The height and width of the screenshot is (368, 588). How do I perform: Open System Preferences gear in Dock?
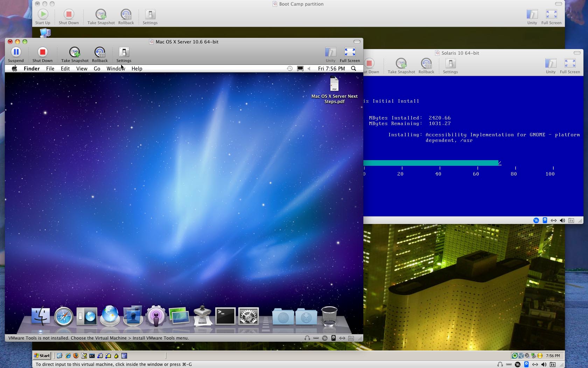pos(248,316)
